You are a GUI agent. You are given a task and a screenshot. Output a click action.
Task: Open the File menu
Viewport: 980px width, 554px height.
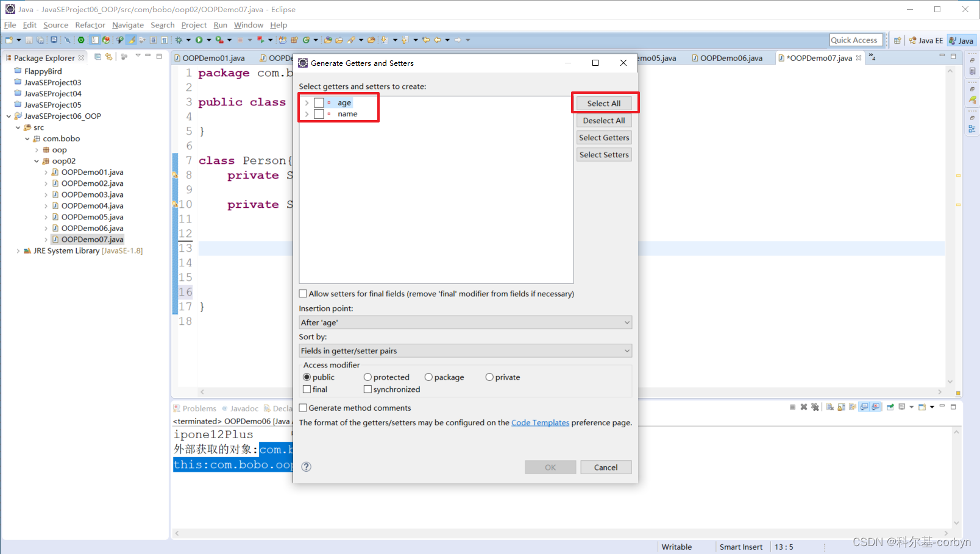(x=10, y=25)
